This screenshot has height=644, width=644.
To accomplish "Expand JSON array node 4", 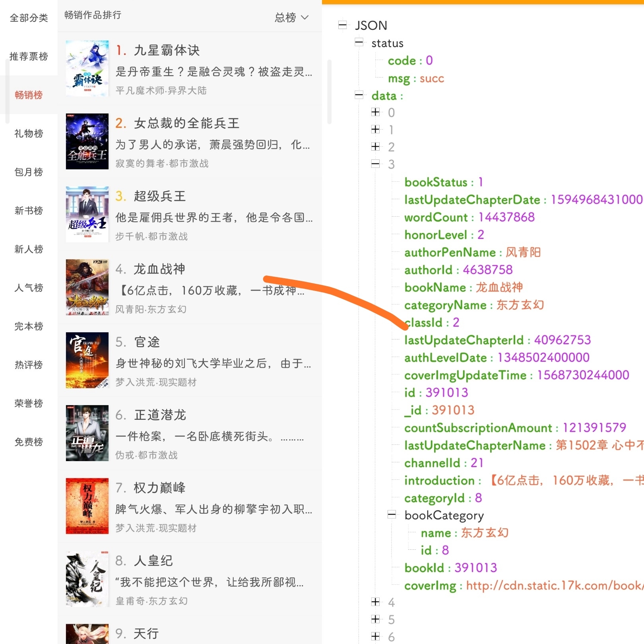I will coord(375,602).
